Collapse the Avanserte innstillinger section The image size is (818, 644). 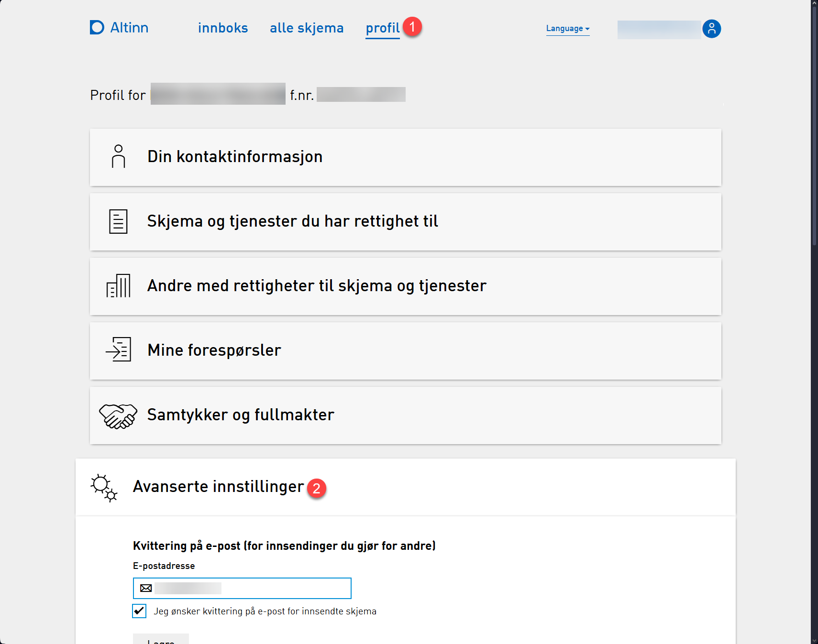point(218,487)
